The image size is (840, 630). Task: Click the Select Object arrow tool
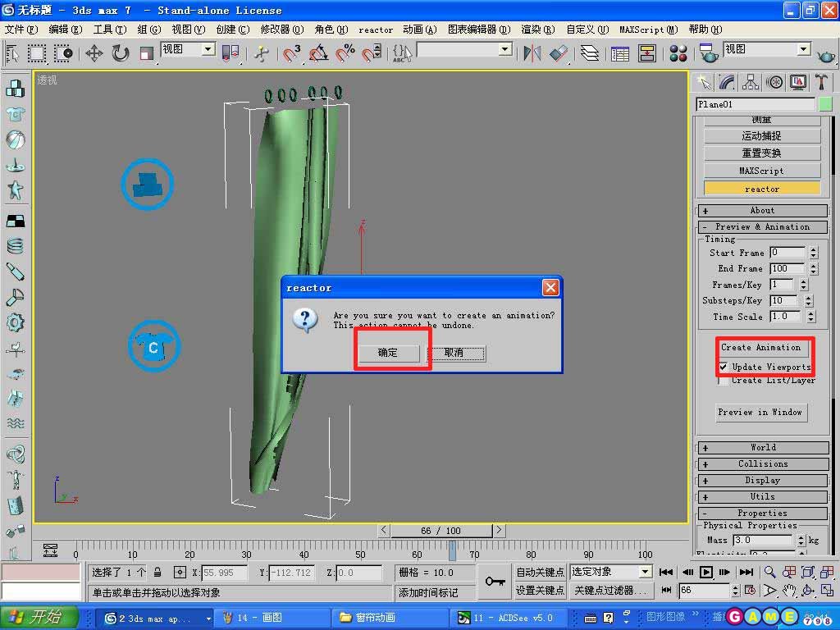pyautogui.click(x=11, y=53)
